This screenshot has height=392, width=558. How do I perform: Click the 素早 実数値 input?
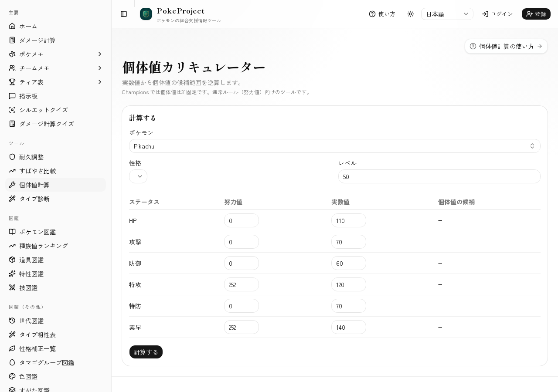point(349,327)
